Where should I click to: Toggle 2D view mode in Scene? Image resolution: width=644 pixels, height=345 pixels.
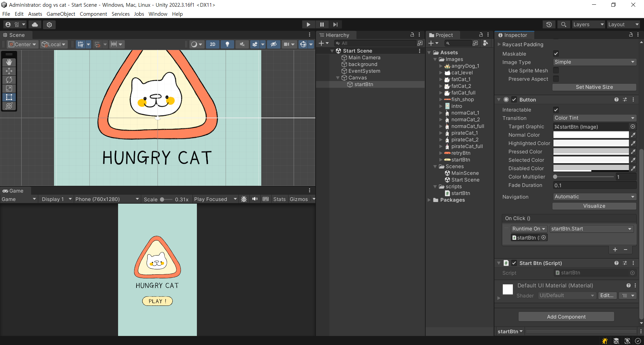(x=213, y=44)
